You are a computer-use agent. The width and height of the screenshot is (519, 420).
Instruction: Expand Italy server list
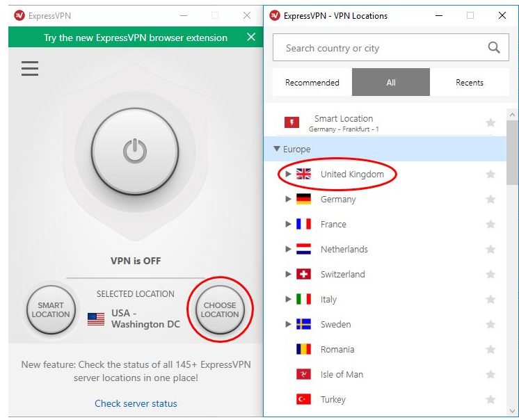(x=288, y=299)
